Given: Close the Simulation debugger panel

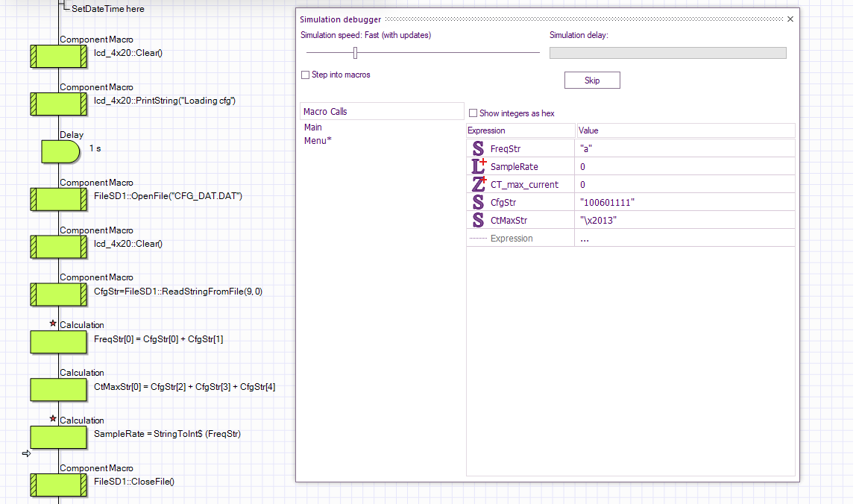Looking at the screenshot, I should click(790, 19).
